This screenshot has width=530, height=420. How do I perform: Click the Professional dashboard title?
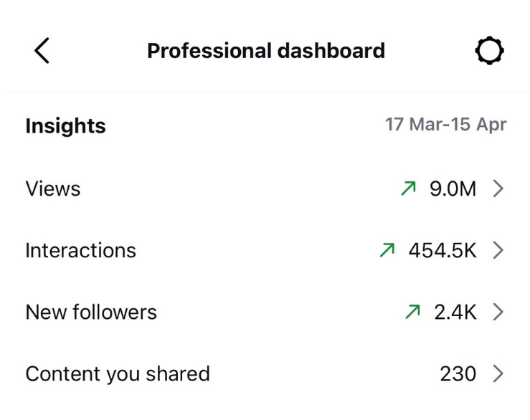266,51
